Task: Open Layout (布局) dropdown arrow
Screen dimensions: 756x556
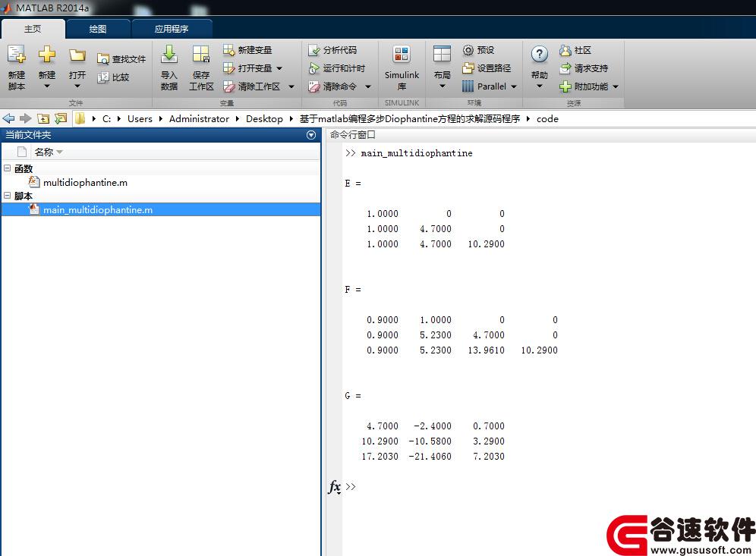Action: tap(442, 86)
